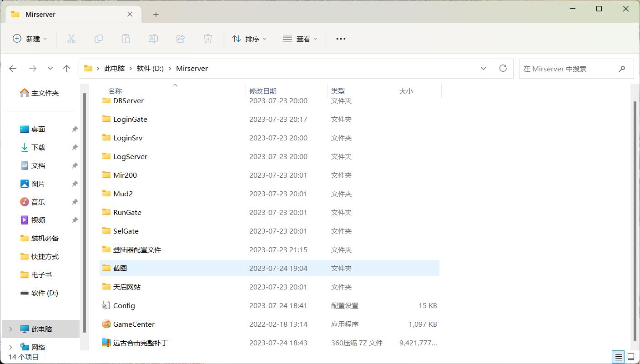Switch to details list view in status bar
This screenshot has height=364, width=640.
(x=618, y=357)
